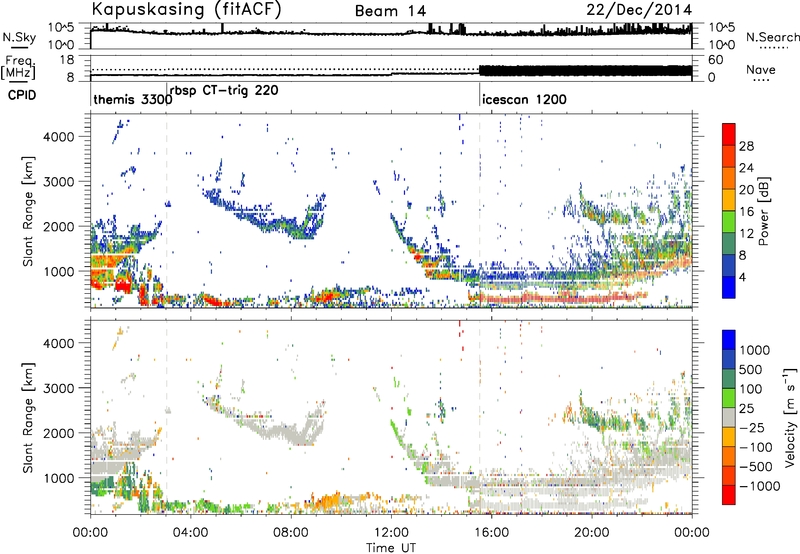The height and width of the screenshot is (554, 800).
Task: Select the 'N.Search' legend label
Action: click(772, 37)
